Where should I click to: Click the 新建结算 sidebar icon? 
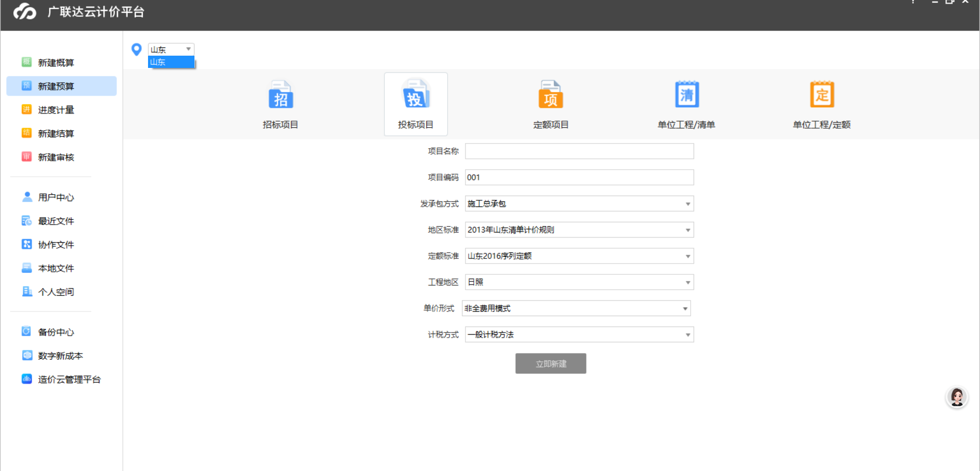tap(27, 133)
